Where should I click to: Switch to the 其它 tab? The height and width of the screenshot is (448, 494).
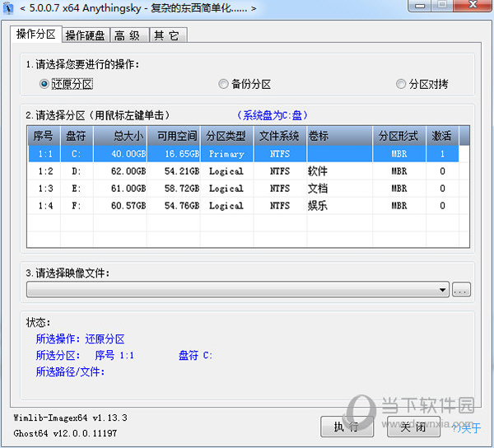tap(168, 35)
